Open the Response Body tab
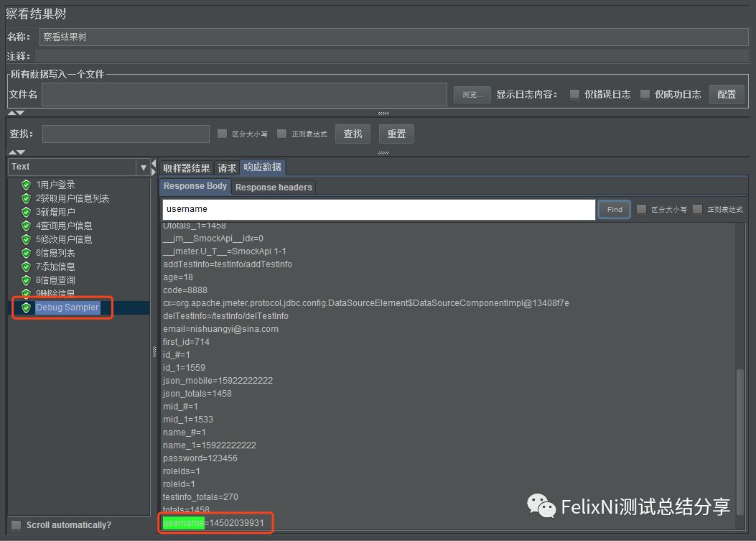Image resolution: width=756 pixels, height=541 pixels. pos(195,186)
